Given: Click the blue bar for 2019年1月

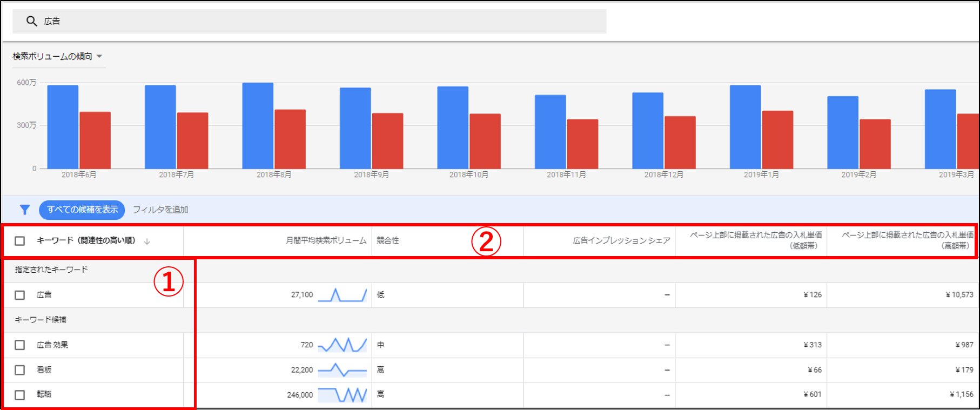Looking at the screenshot, I should 746,127.
